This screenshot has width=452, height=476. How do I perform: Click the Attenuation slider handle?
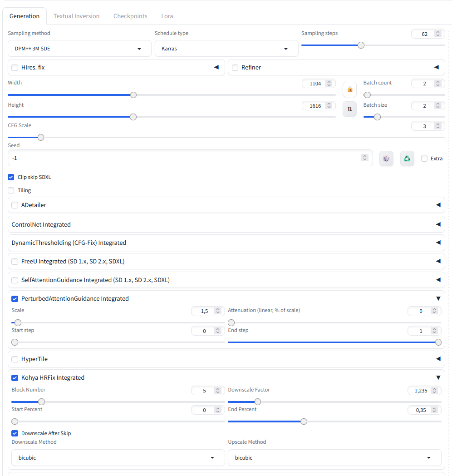(231, 322)
